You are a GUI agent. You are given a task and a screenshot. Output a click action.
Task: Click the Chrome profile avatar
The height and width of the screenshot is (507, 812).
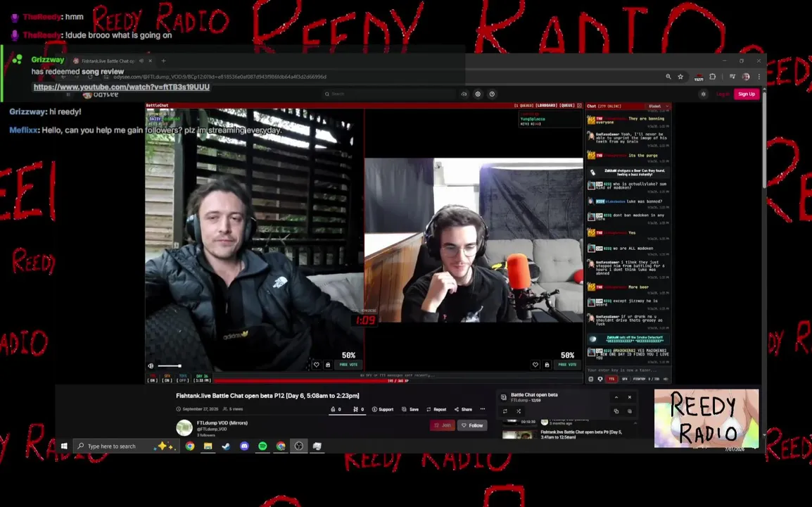[x=746, y=77]
